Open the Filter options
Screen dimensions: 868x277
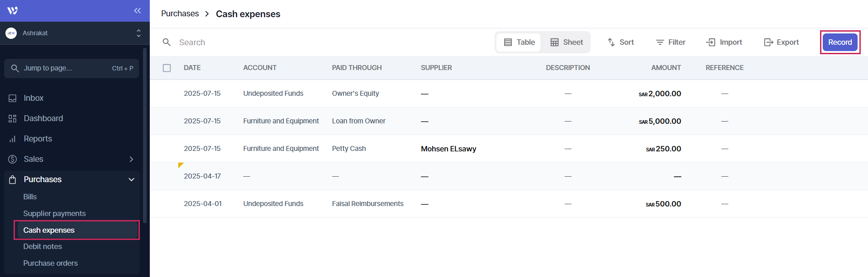click(671, 42)
